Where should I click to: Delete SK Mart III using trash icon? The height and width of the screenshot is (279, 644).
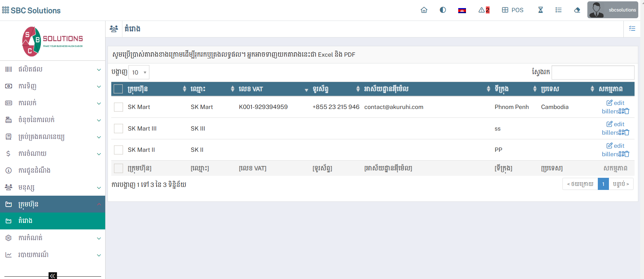tap(627, 133)
